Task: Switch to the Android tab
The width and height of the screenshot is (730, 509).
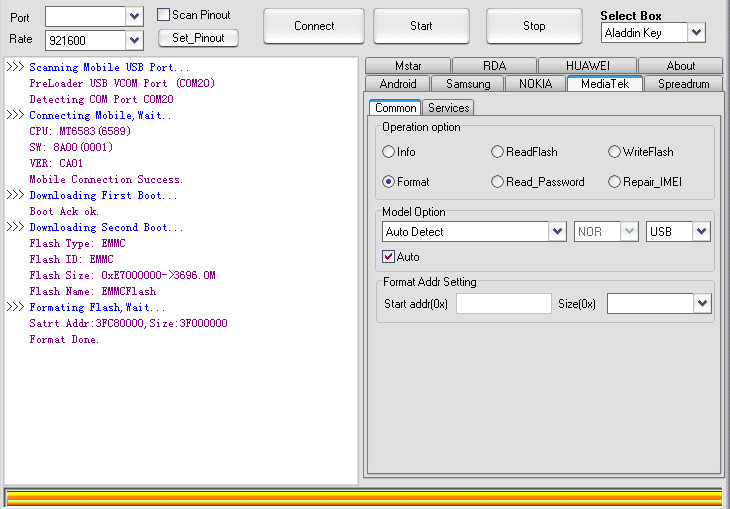Action: 398,84
